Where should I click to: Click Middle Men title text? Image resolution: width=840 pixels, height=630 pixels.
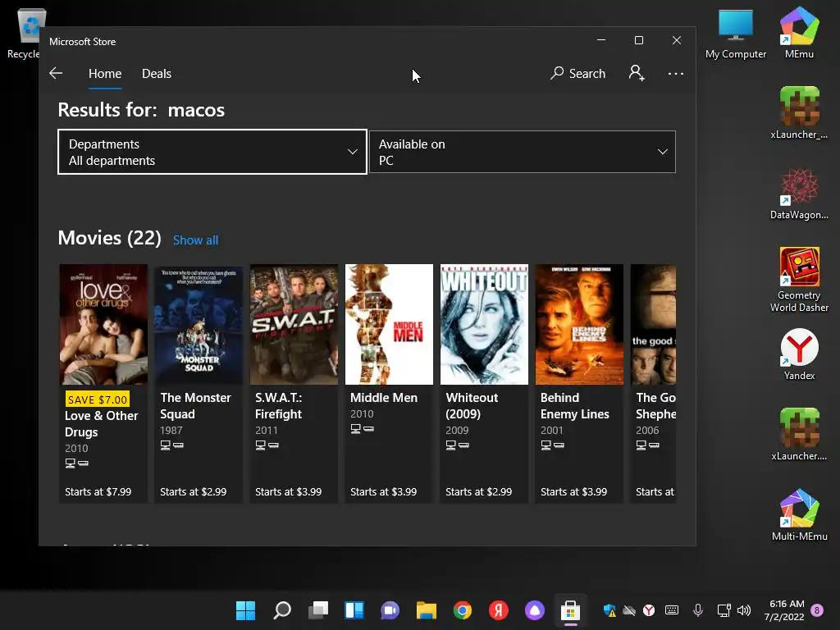(384, 398)
